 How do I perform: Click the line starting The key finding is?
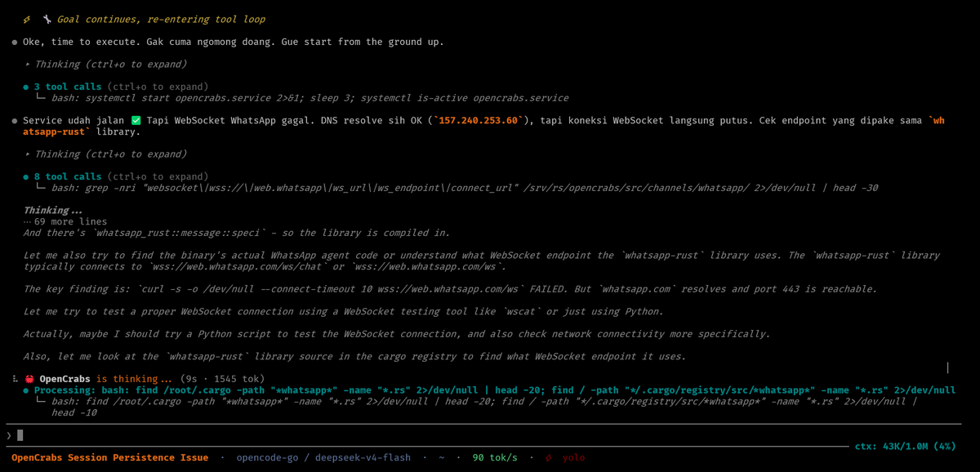tap(450, 289)
